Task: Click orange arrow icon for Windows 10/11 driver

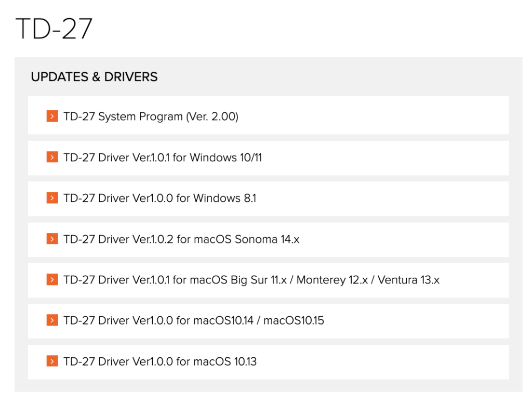Action: coord(52,157)
